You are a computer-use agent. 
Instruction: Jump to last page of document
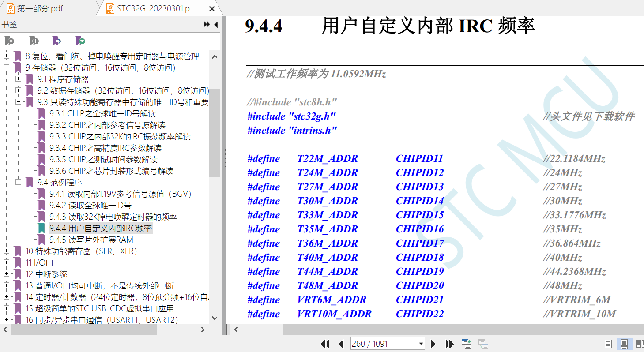pyautogui.click(x=449, y=344)
